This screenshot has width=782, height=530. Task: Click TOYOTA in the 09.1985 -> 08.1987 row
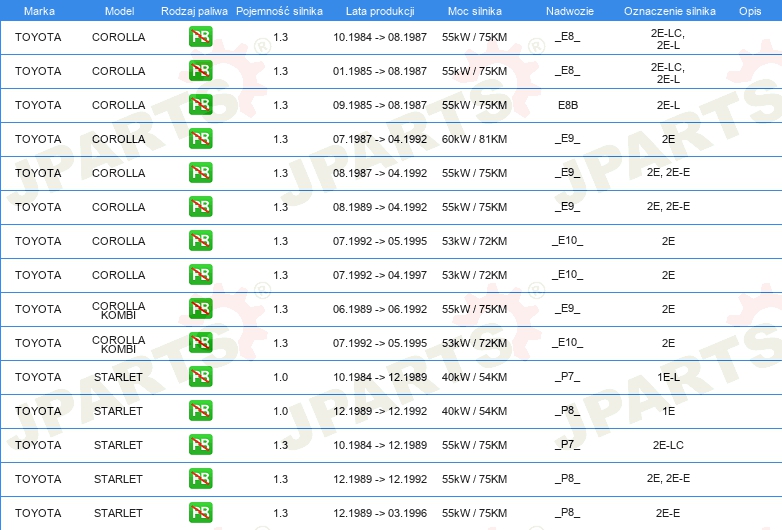[38, 105]
